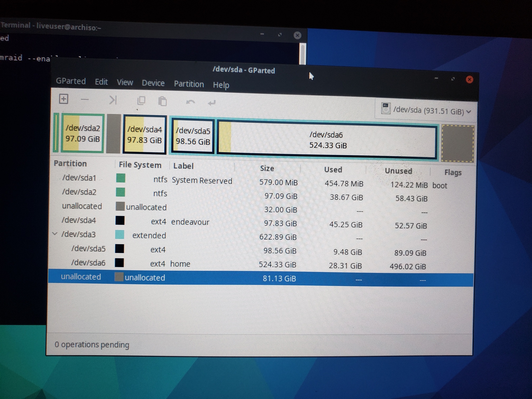Image resolution: width=532 pixels, height=399 pixels.
Task: Sort by the Partition column header
Action: pos(70,163)
